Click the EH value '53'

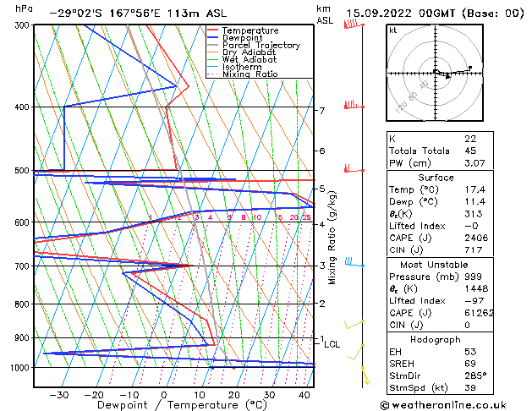click(470, 352)
